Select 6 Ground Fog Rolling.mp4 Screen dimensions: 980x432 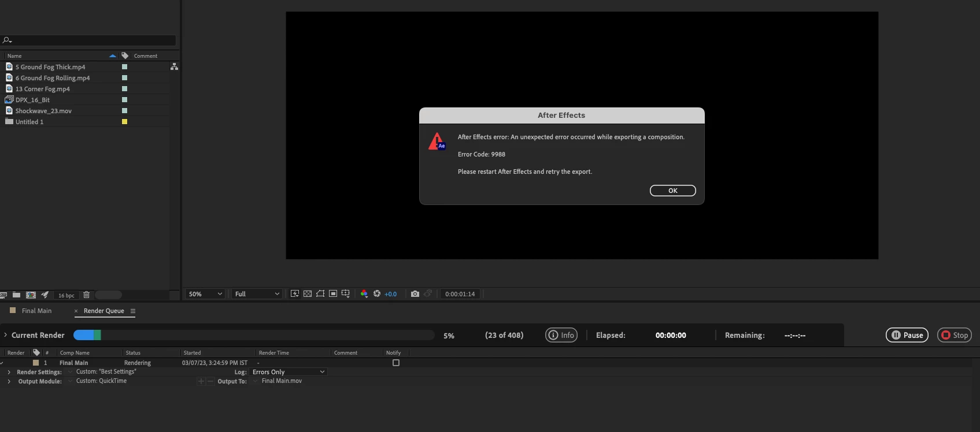coord(52,78)
